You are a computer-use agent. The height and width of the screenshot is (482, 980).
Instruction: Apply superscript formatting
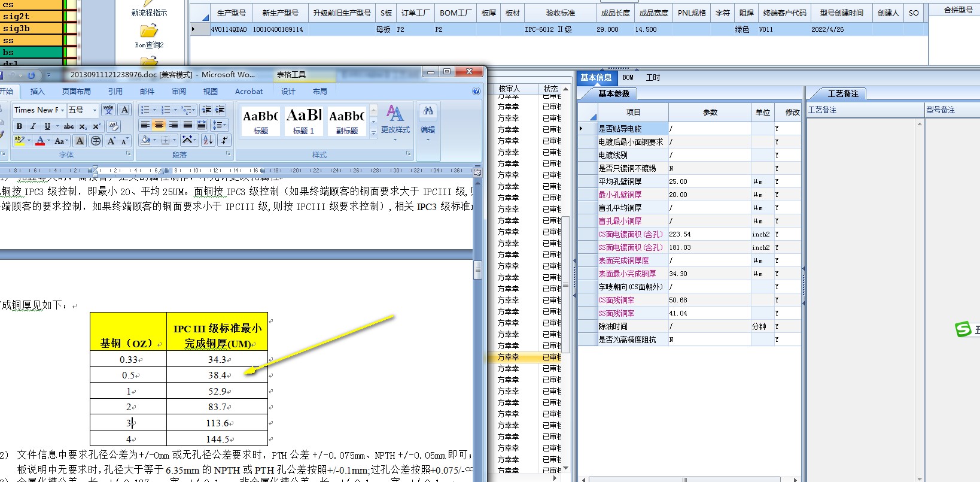(96, 126)
